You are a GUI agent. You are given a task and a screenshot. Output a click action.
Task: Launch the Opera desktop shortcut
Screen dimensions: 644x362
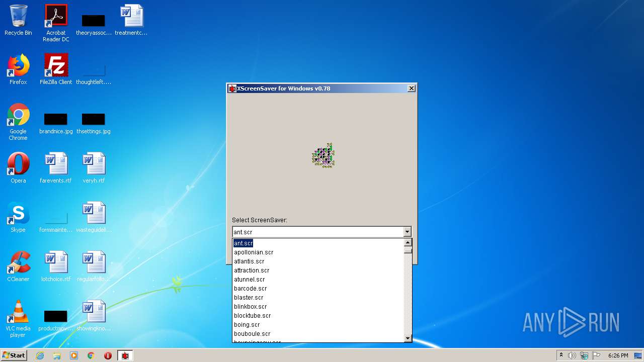point(18,168)
